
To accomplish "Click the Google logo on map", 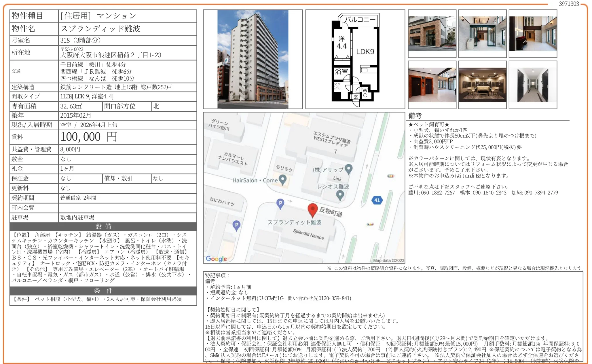I will (x=216, y=259).
